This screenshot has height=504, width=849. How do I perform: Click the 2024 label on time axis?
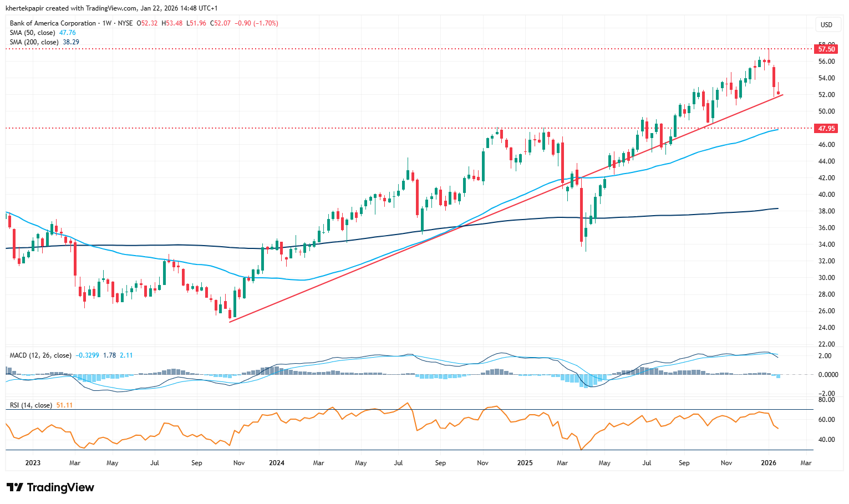(x=276, y=463)
